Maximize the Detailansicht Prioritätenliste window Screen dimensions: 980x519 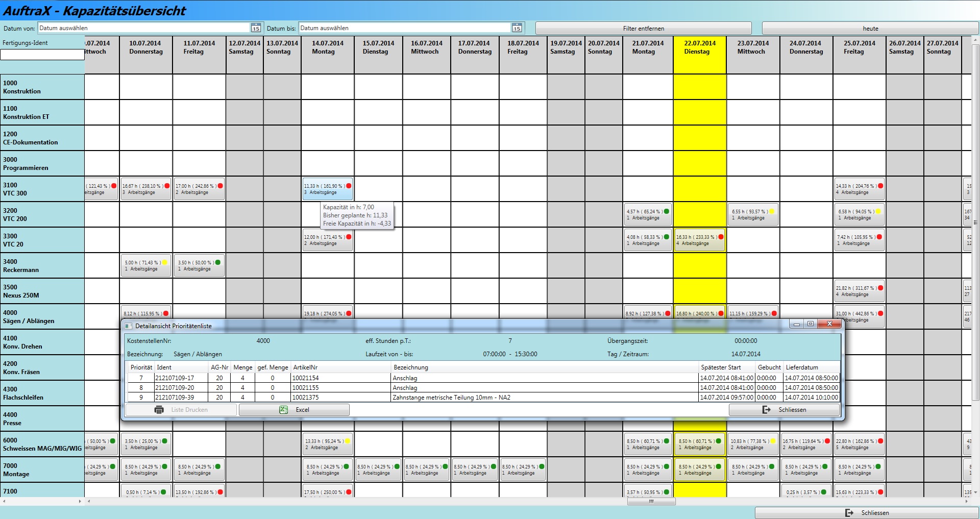[x=811, y=324]
